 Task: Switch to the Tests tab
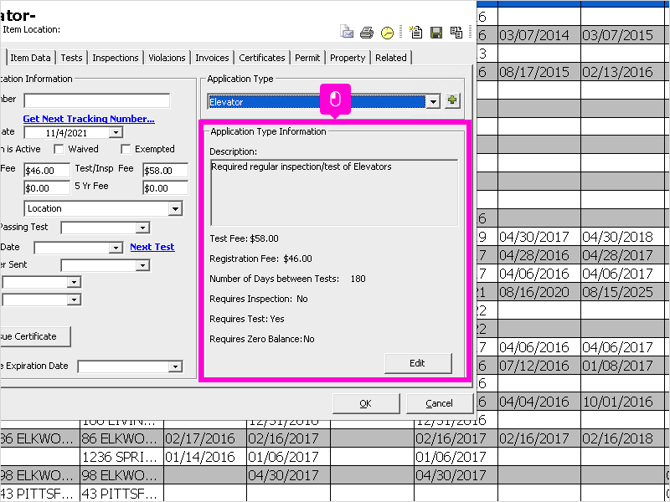click(71, 57)
